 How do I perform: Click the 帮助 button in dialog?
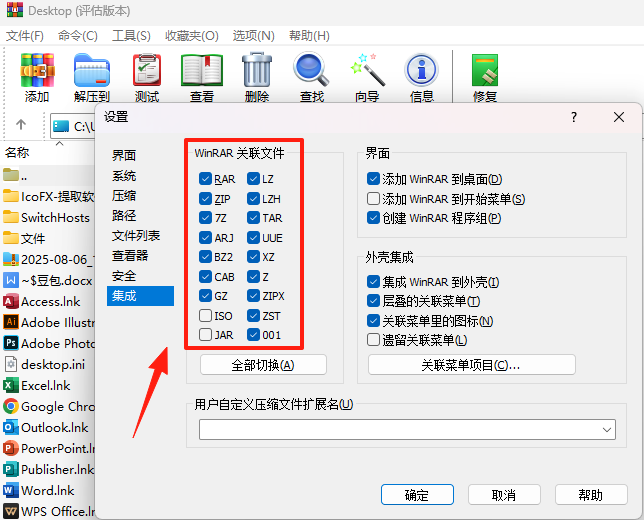point(591,495)
